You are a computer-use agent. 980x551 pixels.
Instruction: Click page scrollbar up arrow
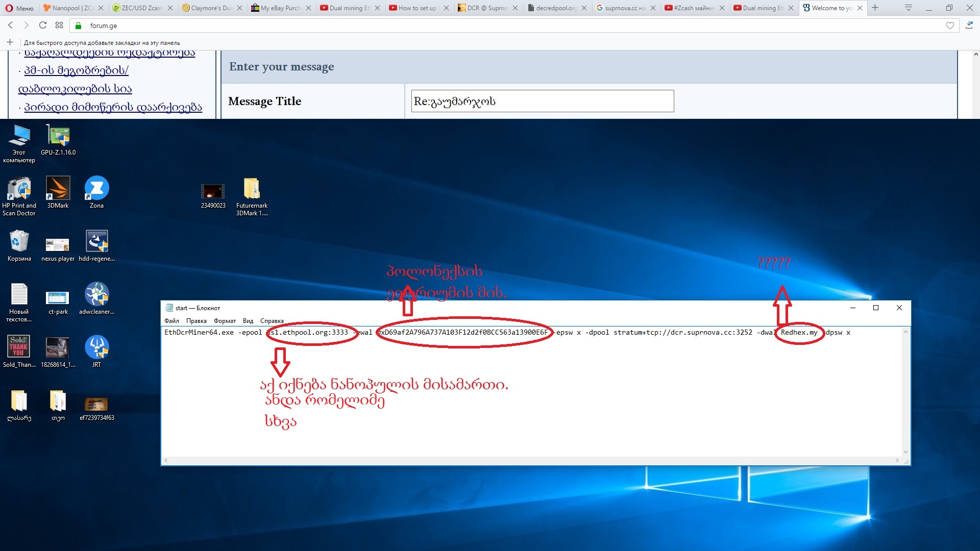975,54
